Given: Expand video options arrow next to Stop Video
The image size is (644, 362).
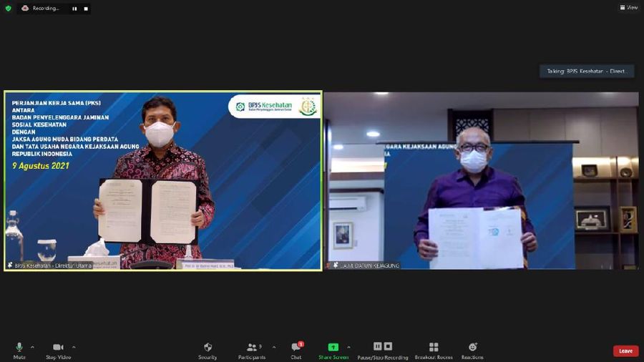Looking at the screenshot, I should coord(74,347).
